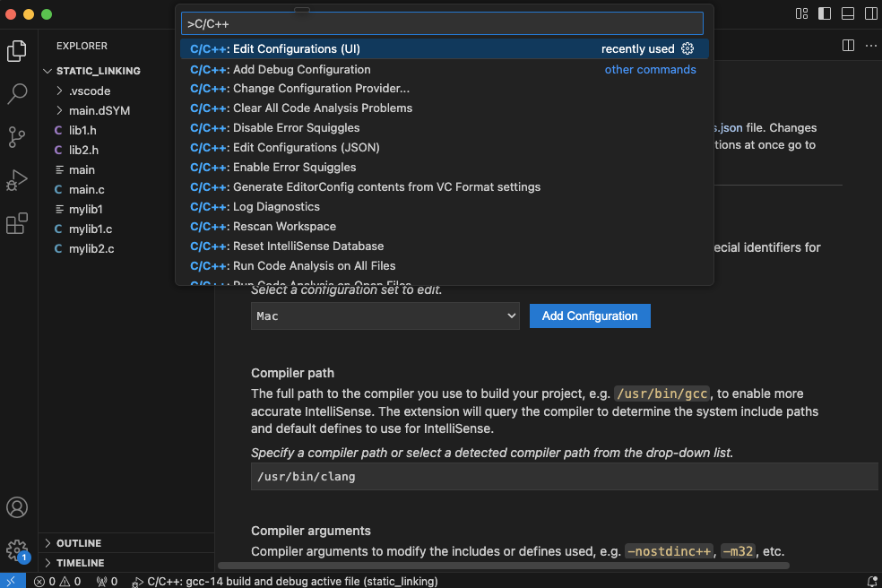Toggle the bottom panel visibility
Screen dimensions: 882x588
click(x=848, y=13)
